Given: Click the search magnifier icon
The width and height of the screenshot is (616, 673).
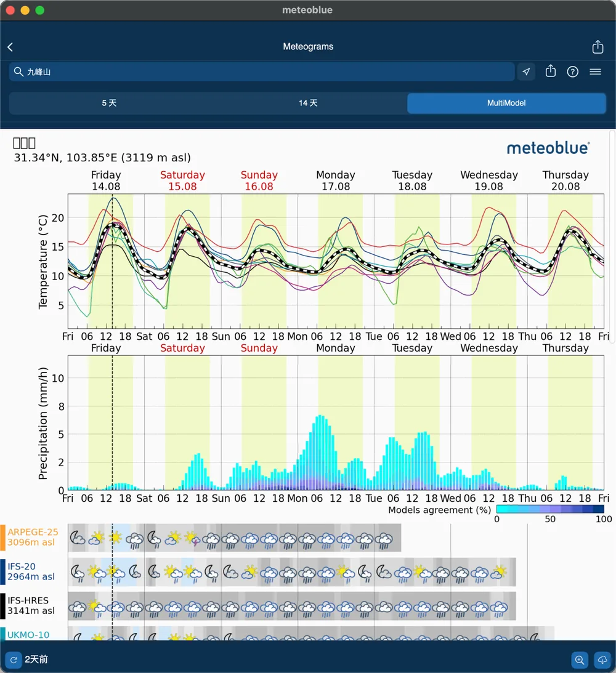Looking at the screenshot, I should [18, 71].
